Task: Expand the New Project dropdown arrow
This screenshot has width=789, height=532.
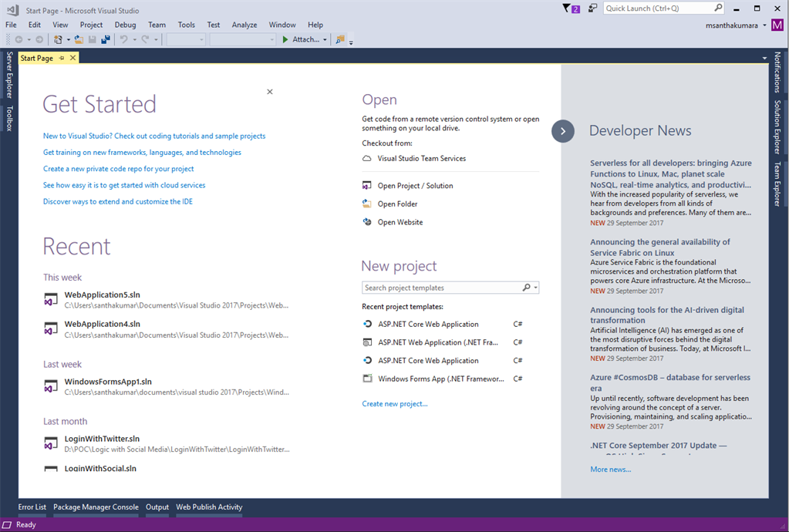Action: 69,40
